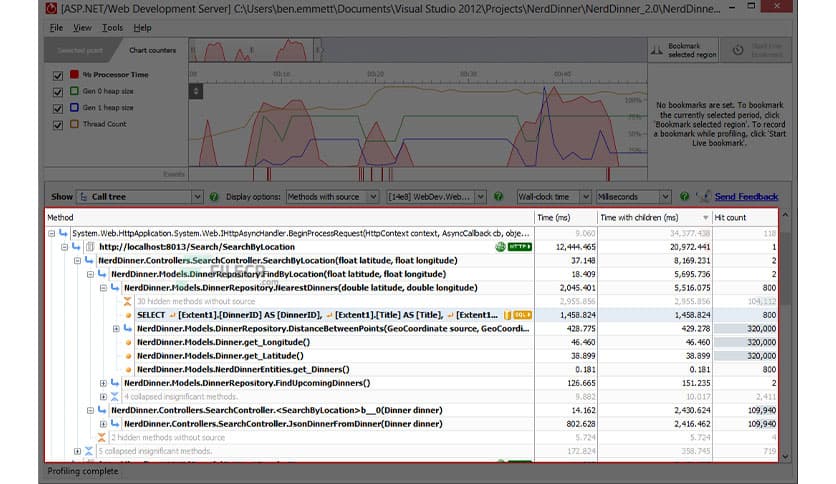Collapse the localhost SearchByLocation URL node
This screenshot has width=836, height=484.
click(x=64, y=247)
